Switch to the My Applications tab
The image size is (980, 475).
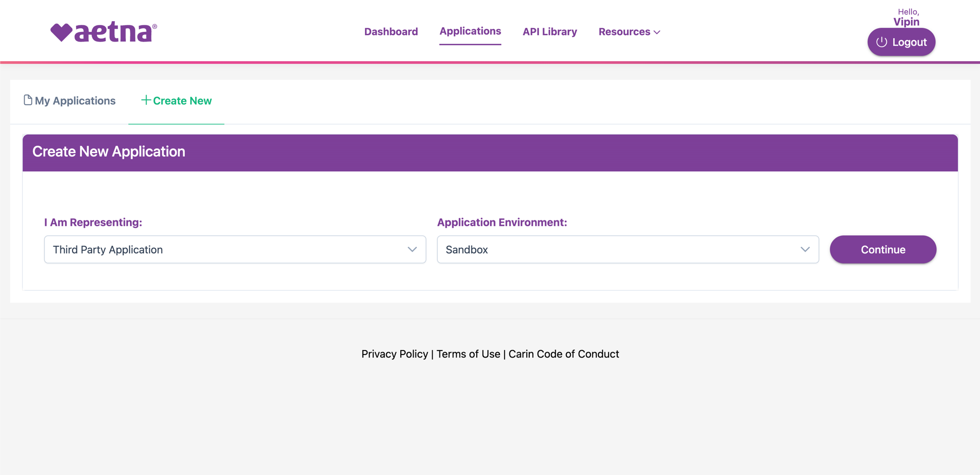(x=70, y=101)
